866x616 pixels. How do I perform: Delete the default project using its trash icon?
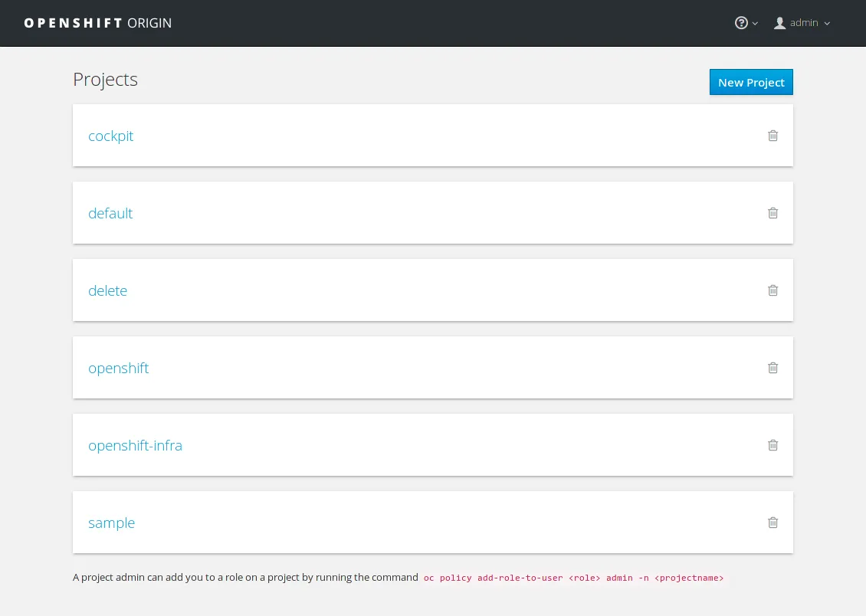point(773,213)
